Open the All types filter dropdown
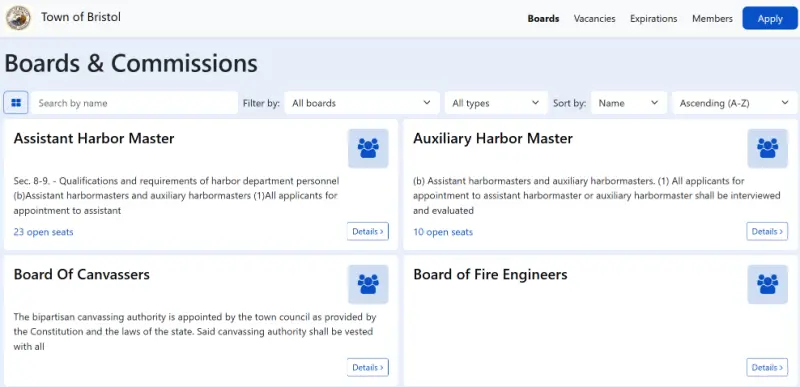 [496, 103]
